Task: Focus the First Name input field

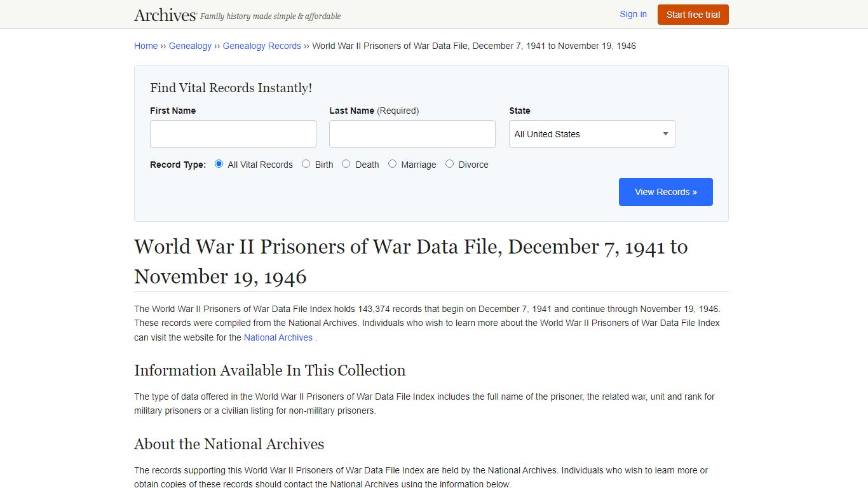Action: coord(233,134)
